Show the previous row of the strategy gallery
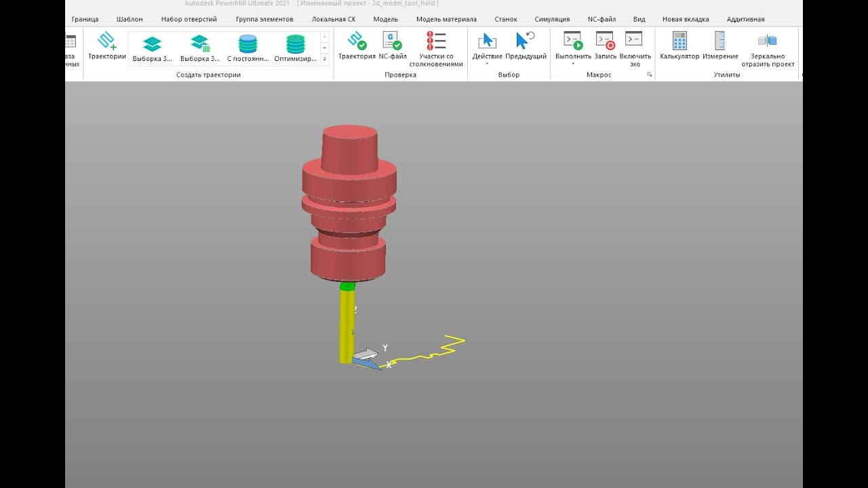This screenshot has height=488, width=868. (325, 37)
